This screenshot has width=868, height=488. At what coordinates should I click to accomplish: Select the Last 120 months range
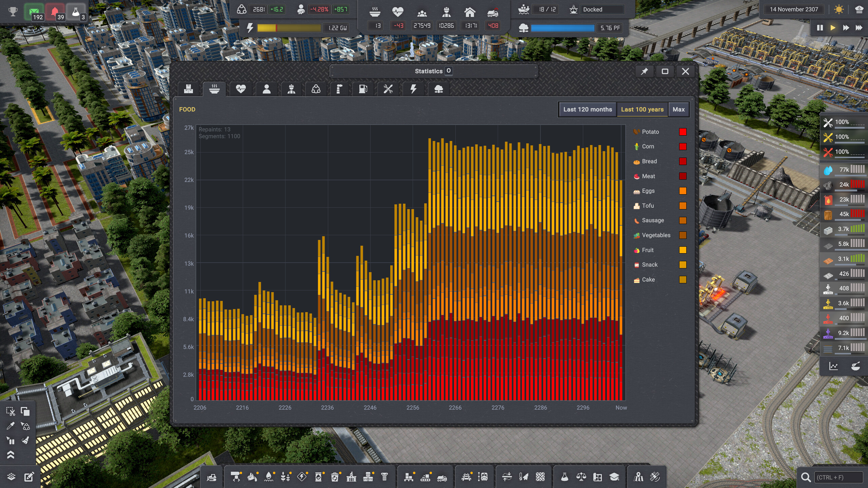(x=587, y=109)
